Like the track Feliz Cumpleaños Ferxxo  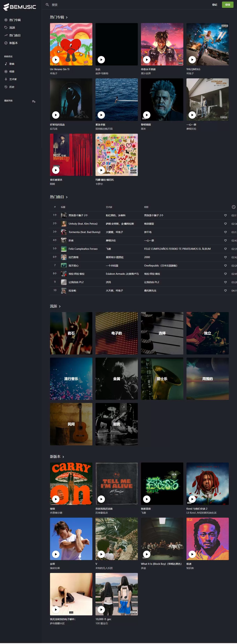[x=225, y=249]
